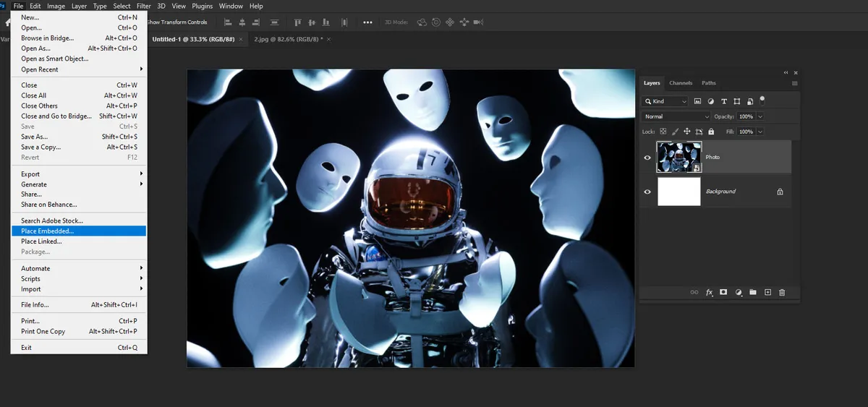Expand the Export submenu

tap(79, 174)
